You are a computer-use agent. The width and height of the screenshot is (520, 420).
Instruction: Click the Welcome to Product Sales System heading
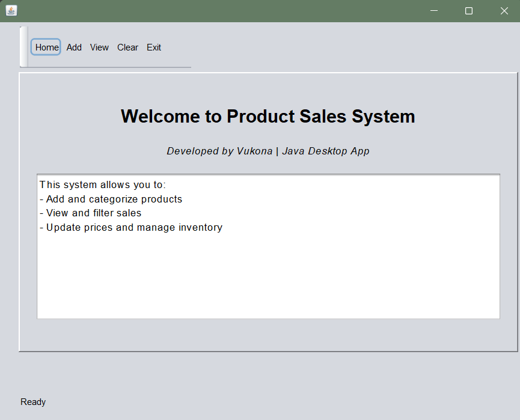tap(268, 116)
